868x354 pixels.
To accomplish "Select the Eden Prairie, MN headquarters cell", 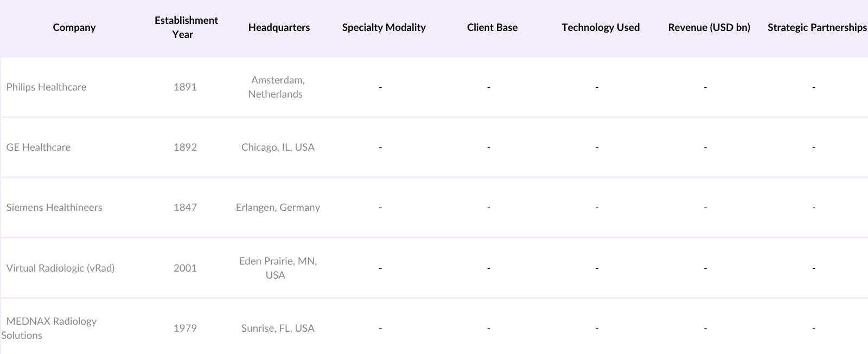I will point(278,268).
